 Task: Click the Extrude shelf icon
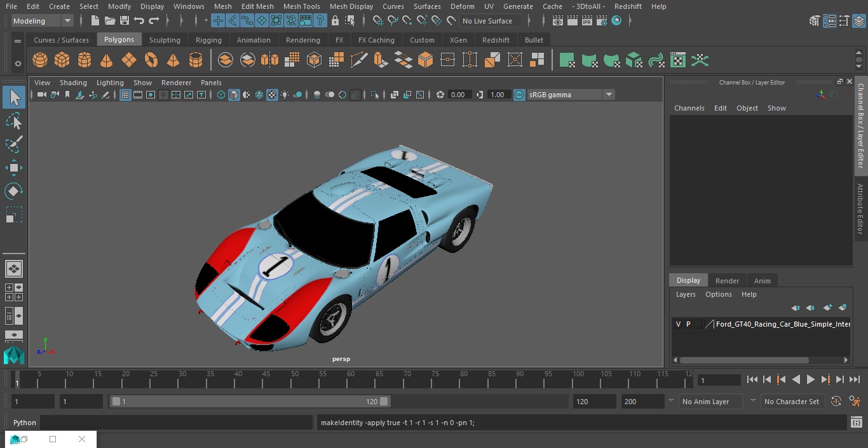(381, 60)
